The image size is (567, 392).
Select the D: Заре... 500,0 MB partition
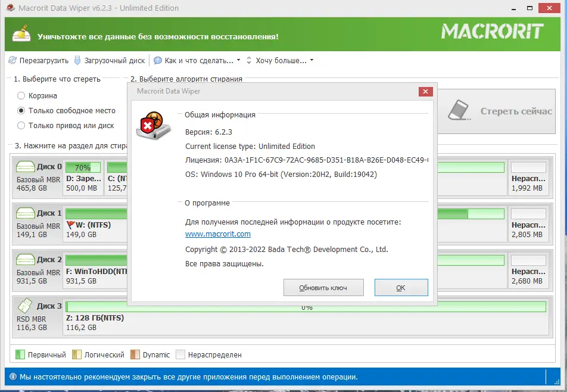click(83, 177)
